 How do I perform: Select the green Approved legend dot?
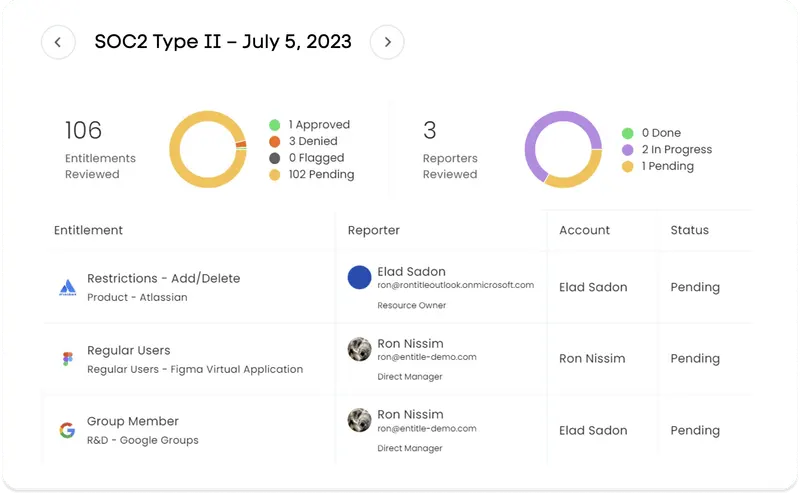point(274,125)
